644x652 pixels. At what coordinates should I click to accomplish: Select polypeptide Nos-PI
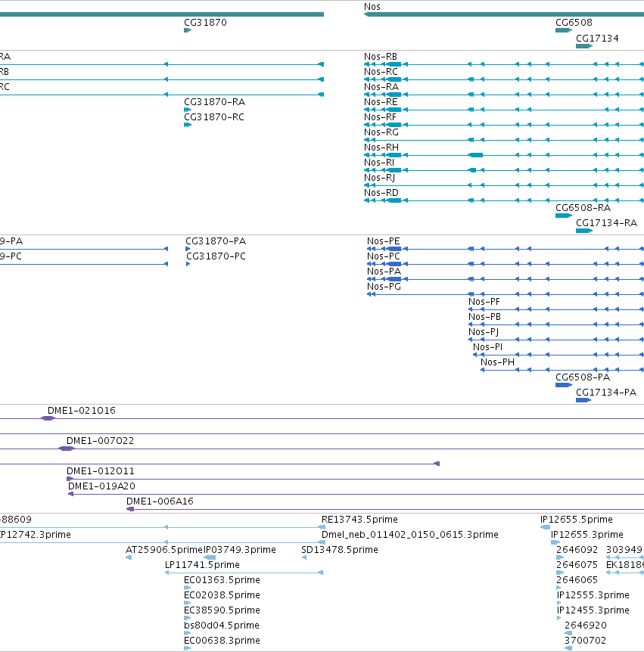[x=487, y=347]
